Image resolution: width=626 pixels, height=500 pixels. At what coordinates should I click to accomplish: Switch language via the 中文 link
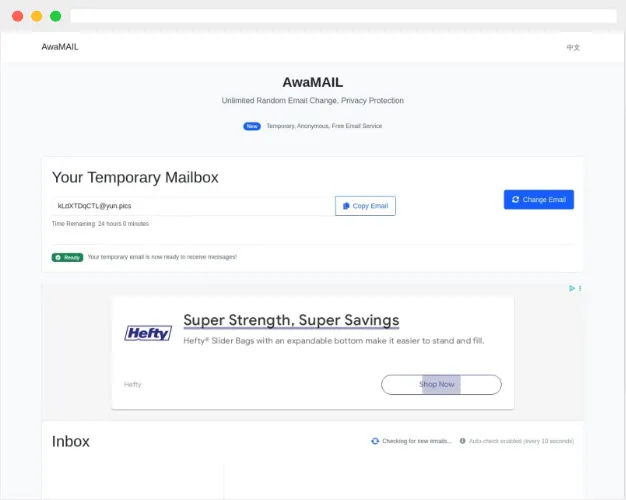573,47
